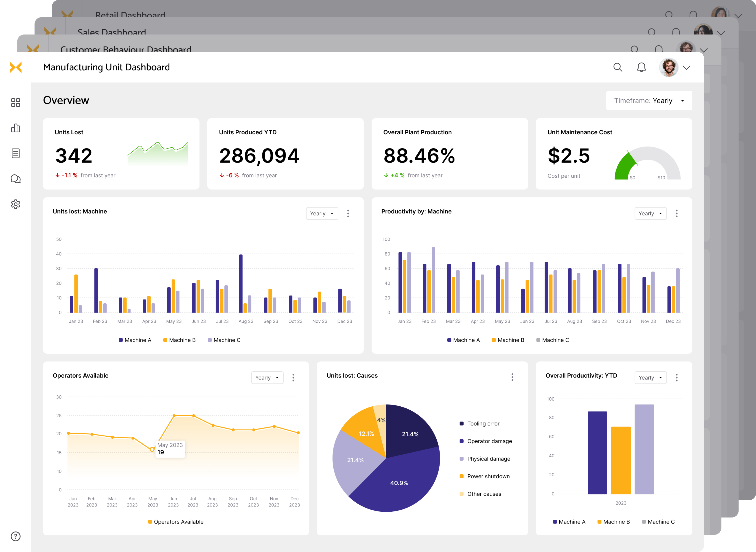Click the document/list icon in sidebar
This screenshot has width=756, height=552.
pyautogui.click(x=15, y=153)
